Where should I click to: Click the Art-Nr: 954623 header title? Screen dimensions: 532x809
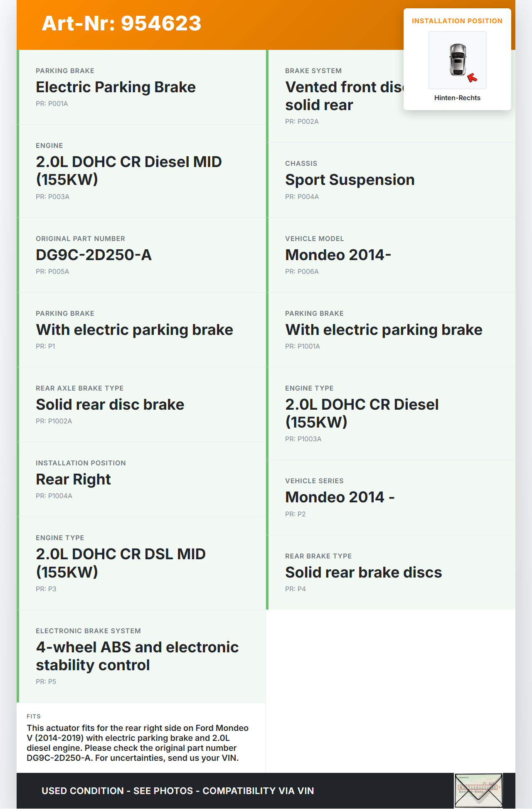point(121,23)
